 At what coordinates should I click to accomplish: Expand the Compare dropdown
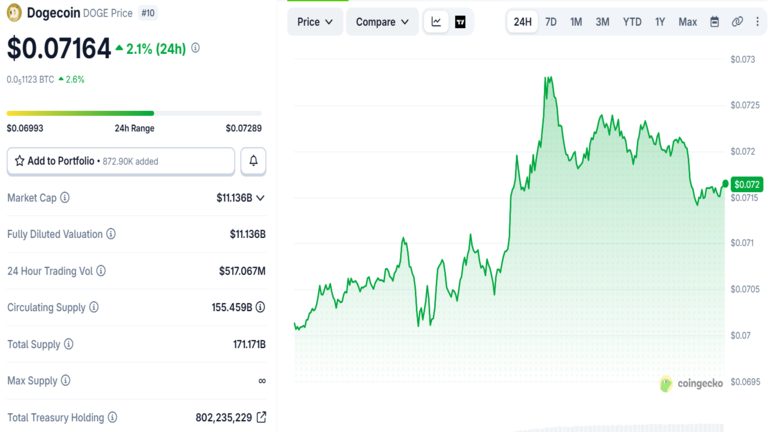tap(382, 22)
